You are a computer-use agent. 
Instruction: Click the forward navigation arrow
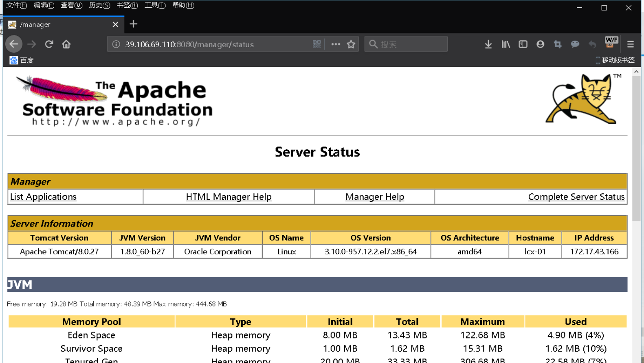(x=31, y=44)
